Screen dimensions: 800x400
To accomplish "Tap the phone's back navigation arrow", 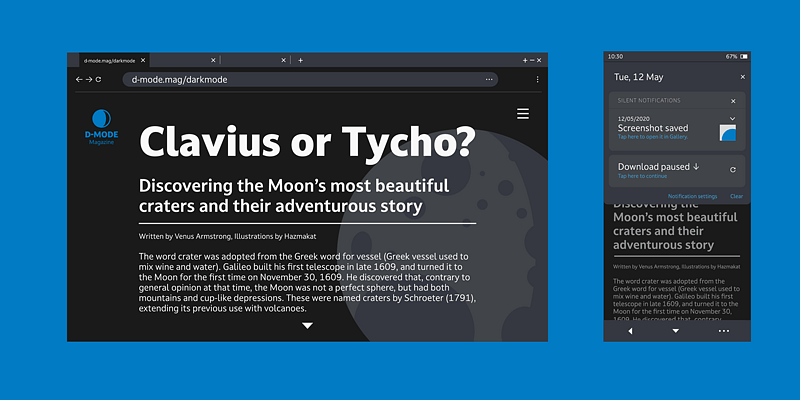I will click(630, 330).
